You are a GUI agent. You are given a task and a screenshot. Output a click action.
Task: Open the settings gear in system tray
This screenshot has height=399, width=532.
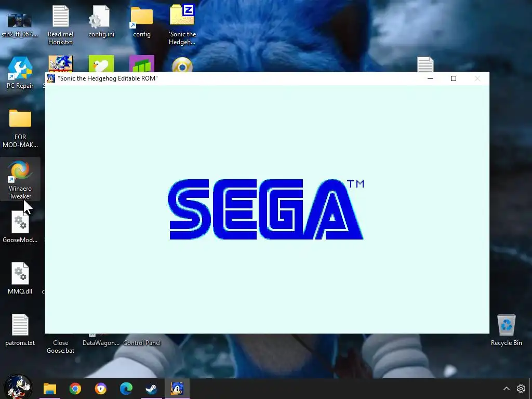(x=521, y=389)
